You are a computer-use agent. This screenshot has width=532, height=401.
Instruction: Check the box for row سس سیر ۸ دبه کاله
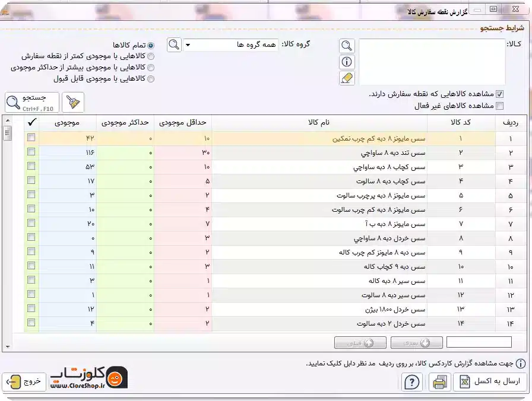coord(31,279)
